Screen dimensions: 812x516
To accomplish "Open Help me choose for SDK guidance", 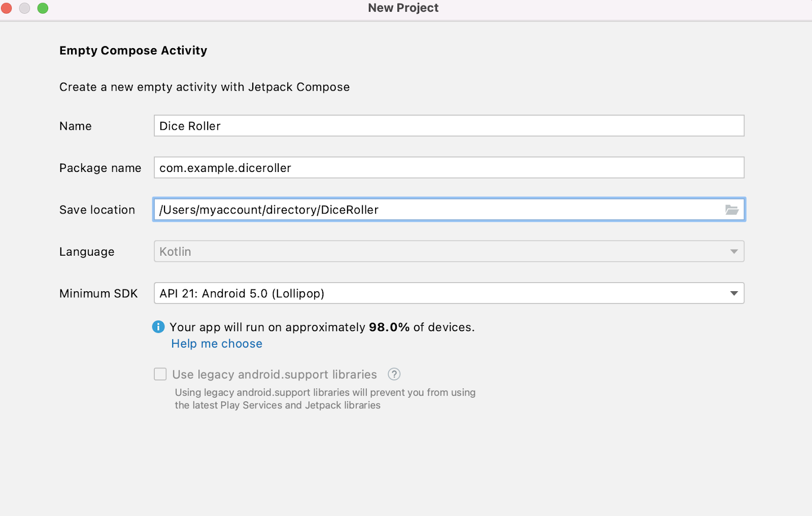I will 217,343.
